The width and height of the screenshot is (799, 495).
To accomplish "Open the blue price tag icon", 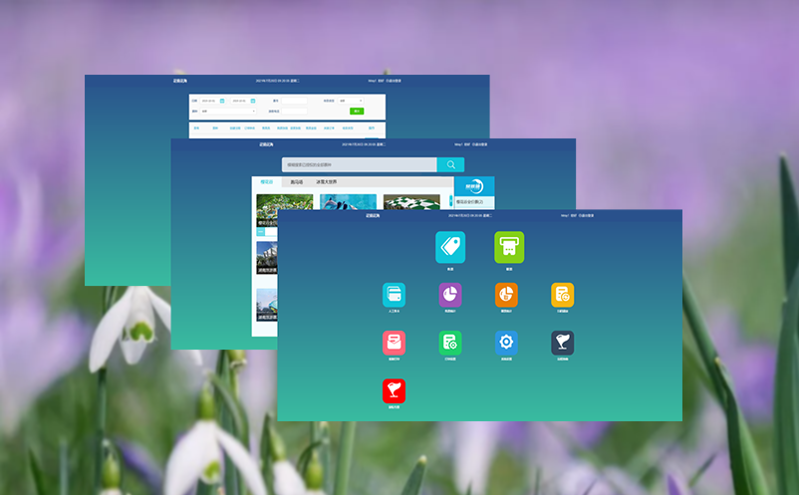I will [x=450, y=247].
